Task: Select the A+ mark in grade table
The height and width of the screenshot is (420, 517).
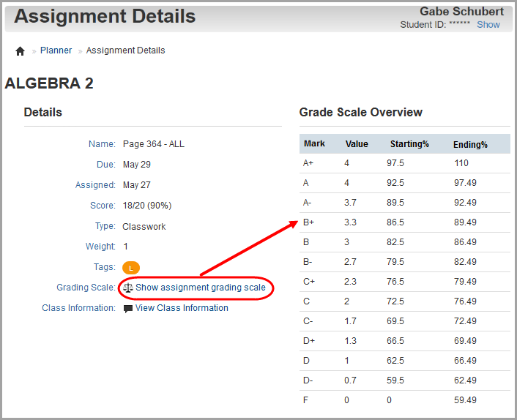Action: coord(308,163)
